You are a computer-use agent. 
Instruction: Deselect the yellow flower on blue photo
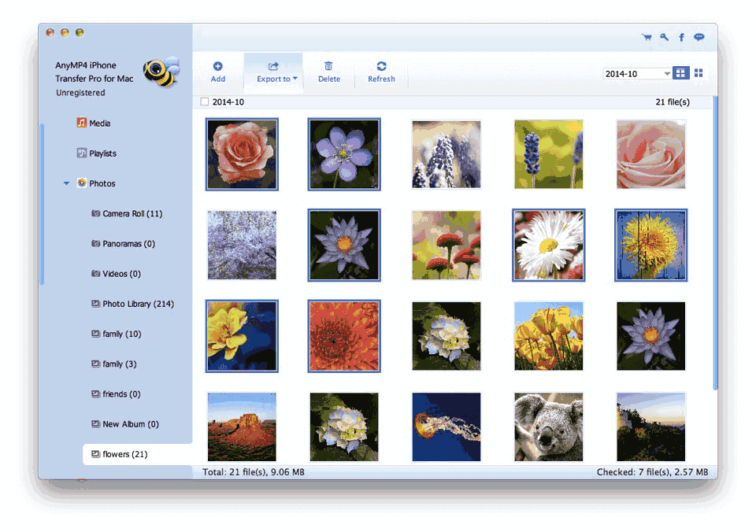tap(242, 336)
